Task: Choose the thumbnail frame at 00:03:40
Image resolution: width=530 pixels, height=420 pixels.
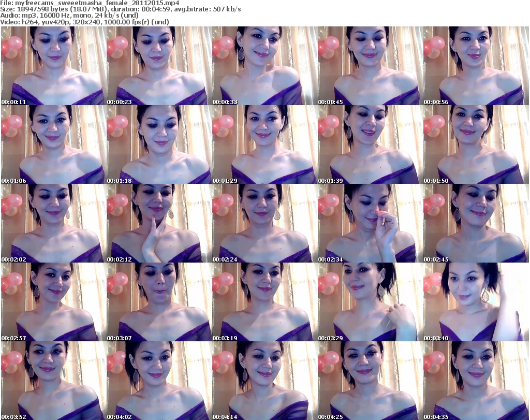Action: (x=476, y=301)
